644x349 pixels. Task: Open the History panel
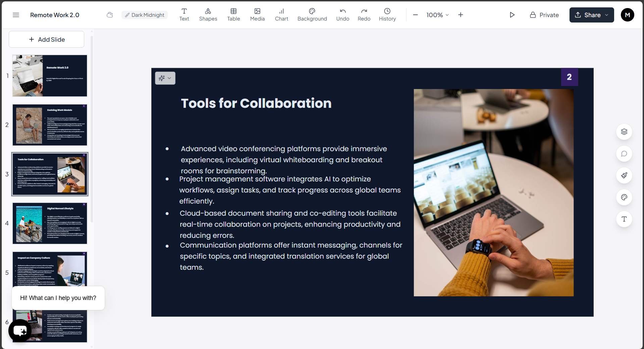pyautogui.click(x=387, y=15)
